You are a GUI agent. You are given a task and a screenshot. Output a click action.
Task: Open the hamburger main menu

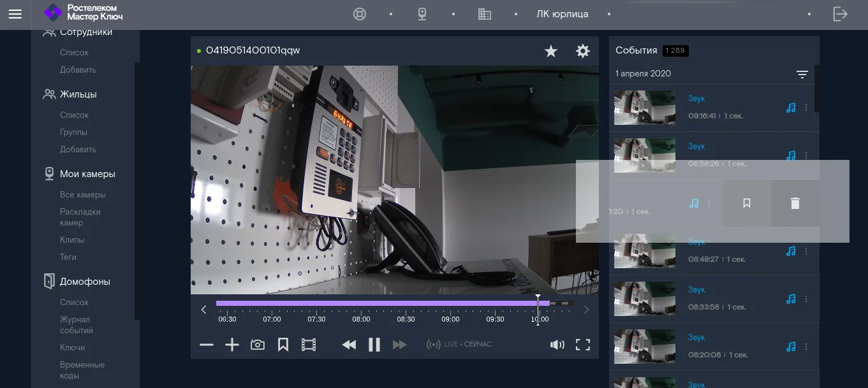[15, 14]
